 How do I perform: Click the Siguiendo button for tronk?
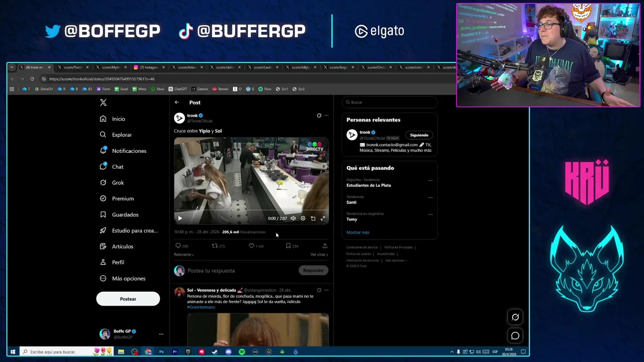click(419, 135)
